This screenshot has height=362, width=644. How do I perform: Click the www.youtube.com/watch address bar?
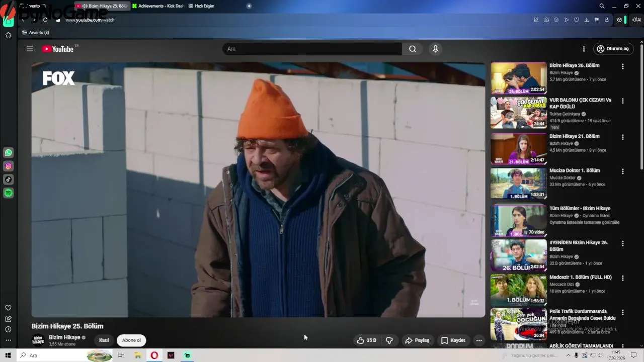tap(90, 20)
